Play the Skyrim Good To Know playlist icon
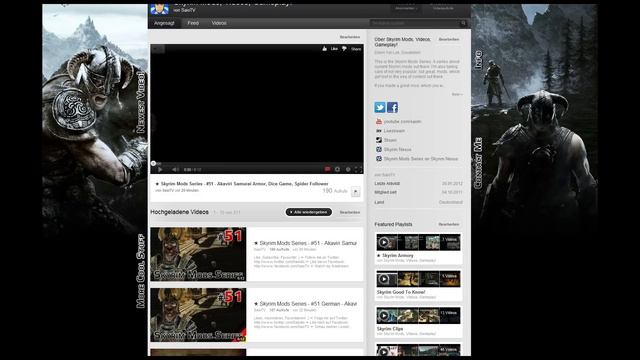The image size is (640, 360). [384, 279]
